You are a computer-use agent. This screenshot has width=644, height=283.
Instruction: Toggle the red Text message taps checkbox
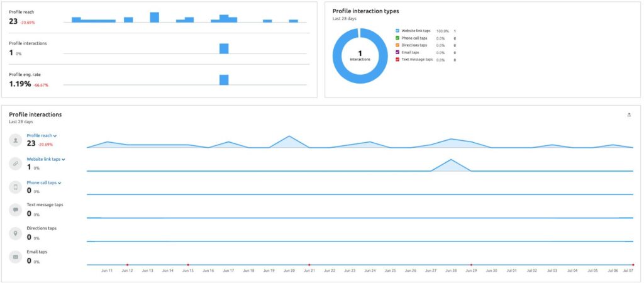coord(397,60)
